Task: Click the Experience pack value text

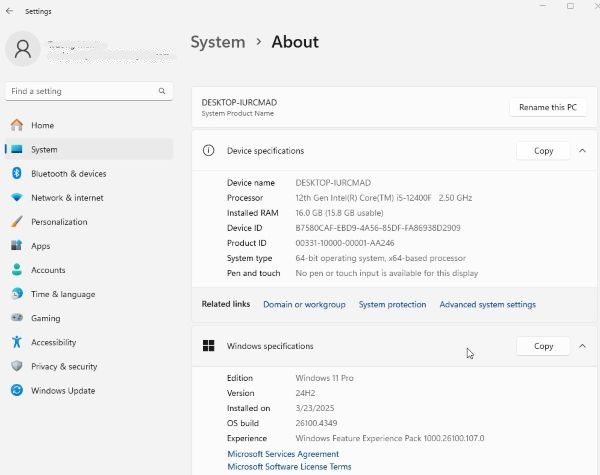Action: pyautogui.click(x=390, y=438)
